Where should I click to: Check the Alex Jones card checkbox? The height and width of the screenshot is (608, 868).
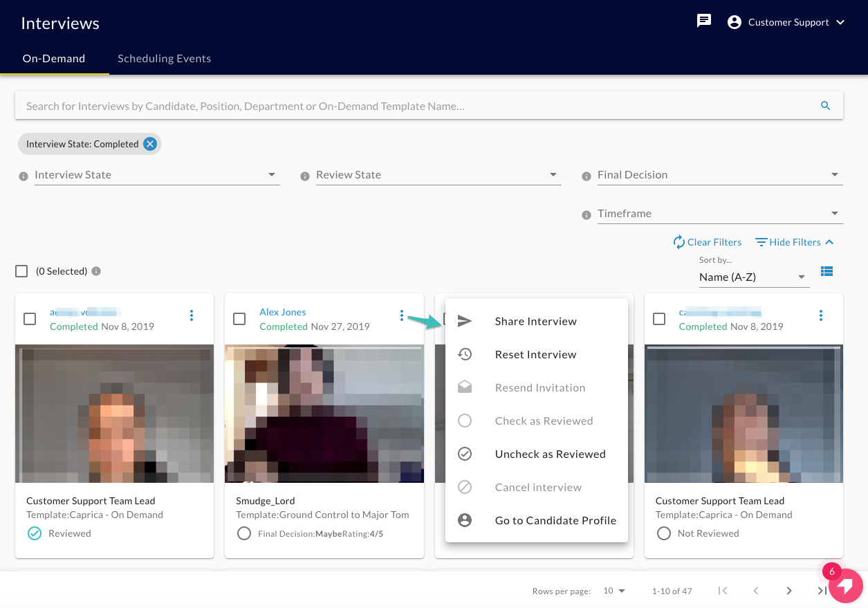click(239, 319)
